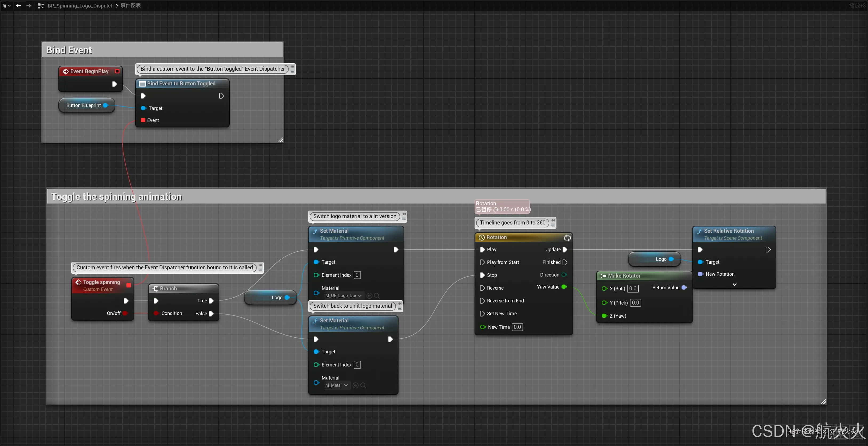Click the Play exec pin on Rotation

(482, 250)
